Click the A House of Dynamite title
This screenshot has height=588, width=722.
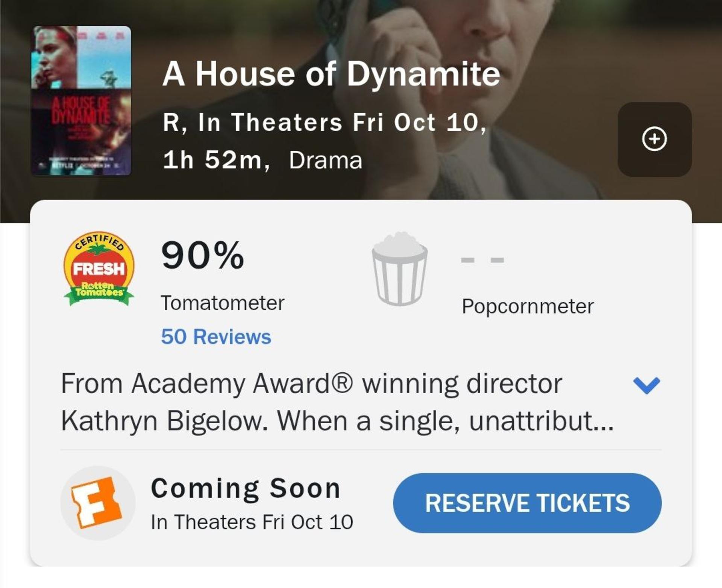331,74
